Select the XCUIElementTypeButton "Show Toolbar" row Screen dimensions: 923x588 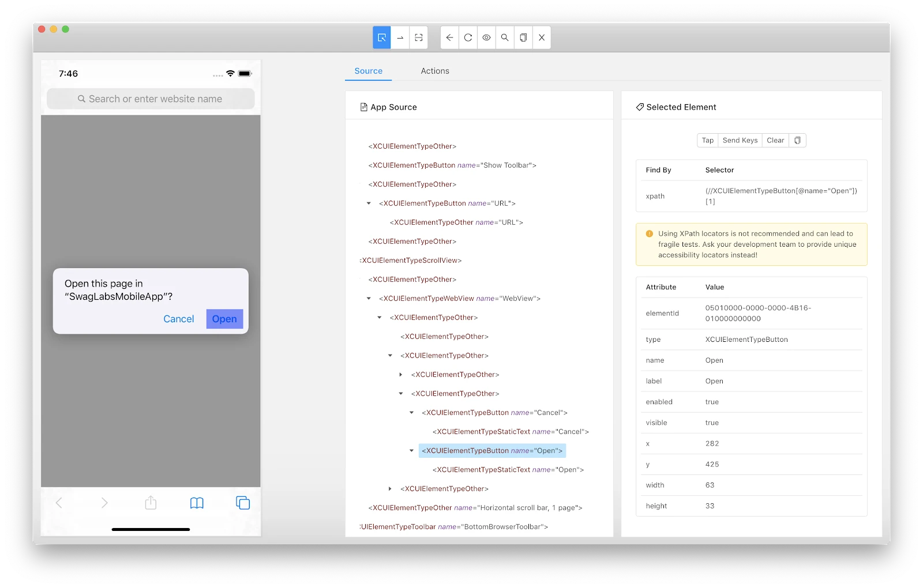point(452,165)
